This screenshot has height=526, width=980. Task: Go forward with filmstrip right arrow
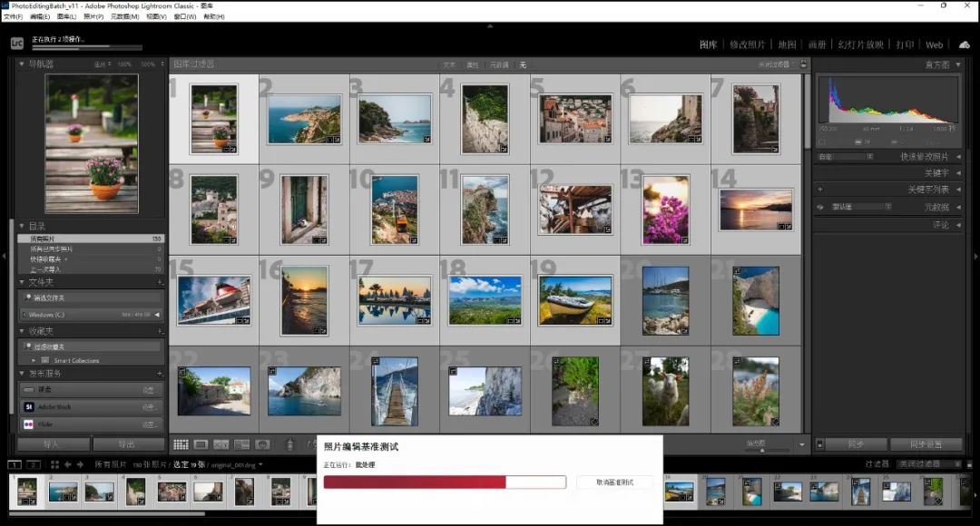80,464
